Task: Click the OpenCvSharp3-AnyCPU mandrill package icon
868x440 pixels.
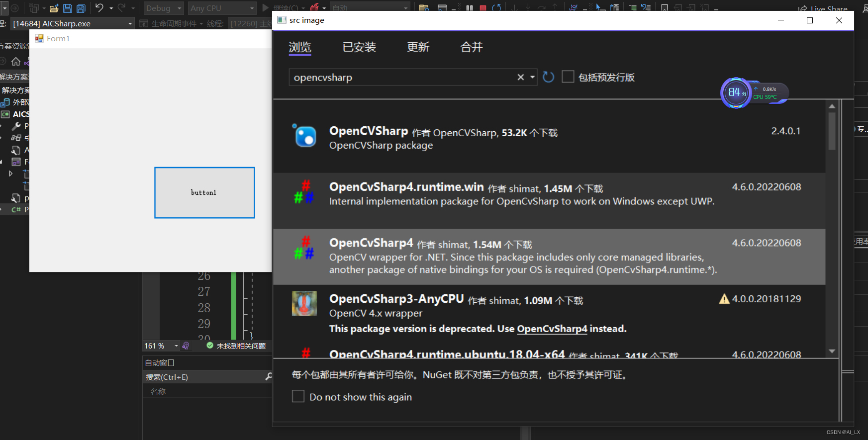Action: (304, 303)
